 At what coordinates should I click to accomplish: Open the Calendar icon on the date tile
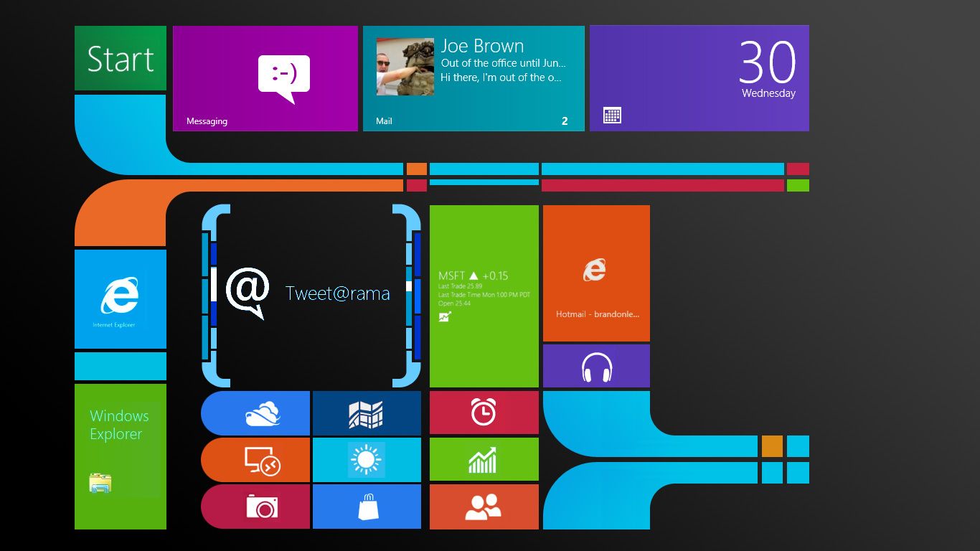tap(612, 115)
